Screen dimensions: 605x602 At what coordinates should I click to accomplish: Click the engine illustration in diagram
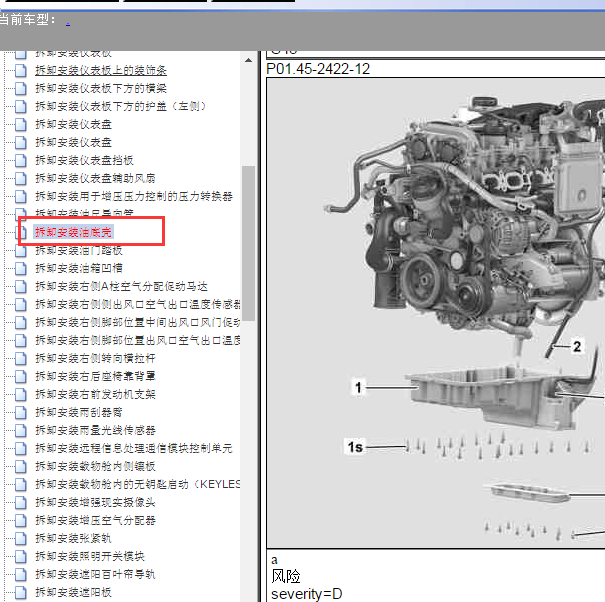(463, 216)
